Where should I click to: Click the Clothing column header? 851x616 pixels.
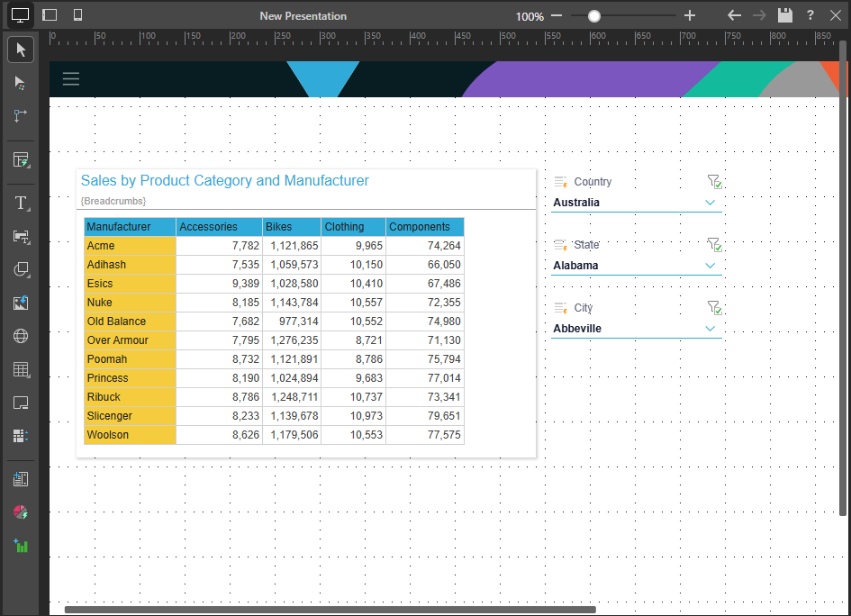pos(353,227)
